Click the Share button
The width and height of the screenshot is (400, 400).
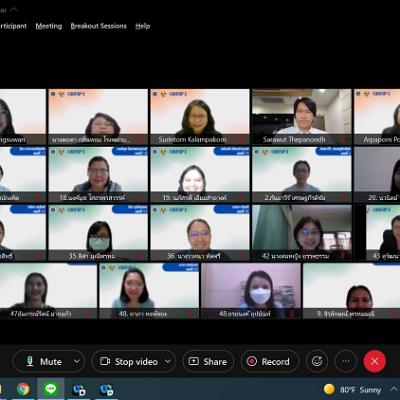tap(208, 361)
